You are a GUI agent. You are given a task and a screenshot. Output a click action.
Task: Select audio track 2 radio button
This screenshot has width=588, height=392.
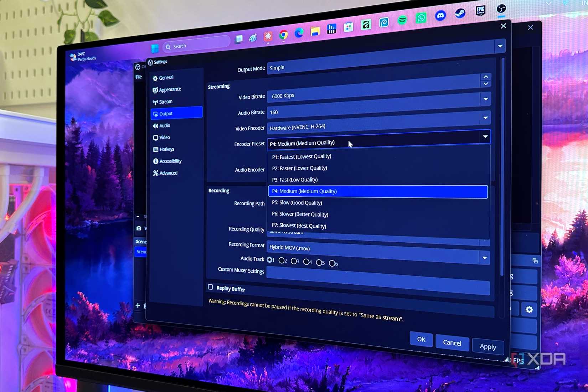(x=282, y=261)
